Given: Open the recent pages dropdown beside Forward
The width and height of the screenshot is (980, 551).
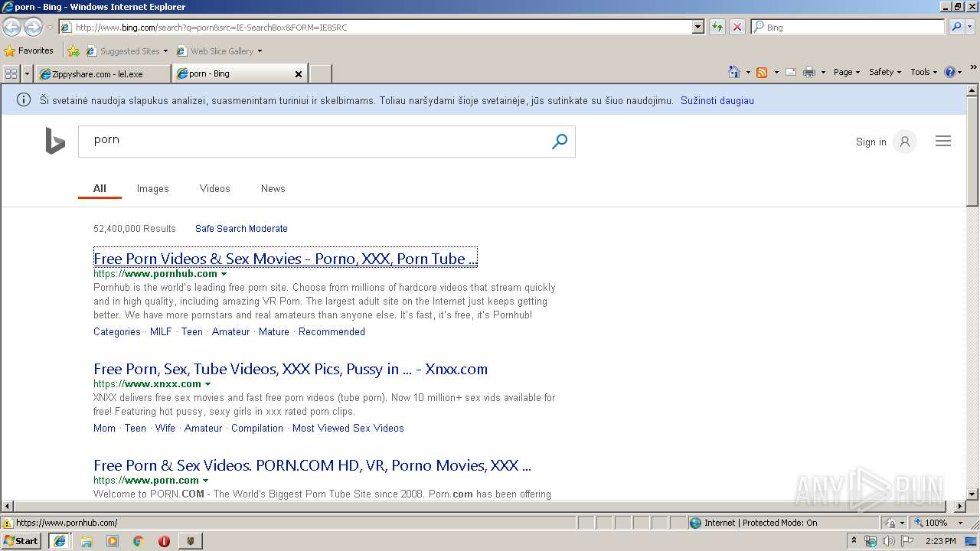Looking at the screenshot, I should click(x=50, y=28).
